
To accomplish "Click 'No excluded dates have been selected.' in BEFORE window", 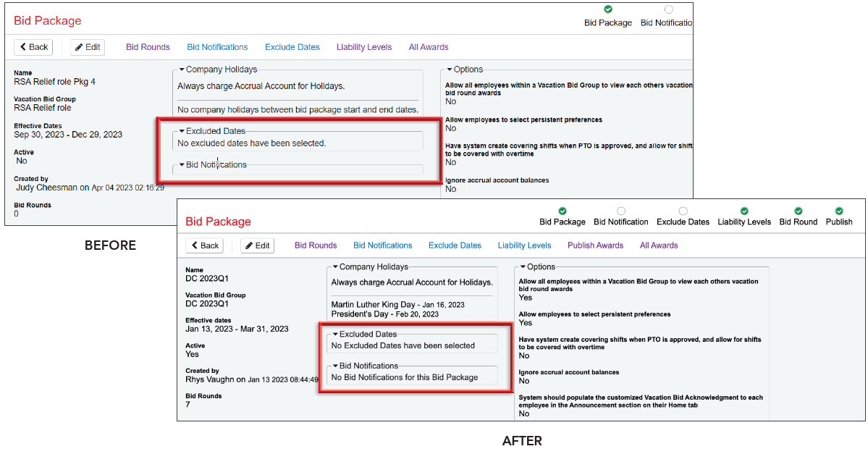I will tap(252, 143).
